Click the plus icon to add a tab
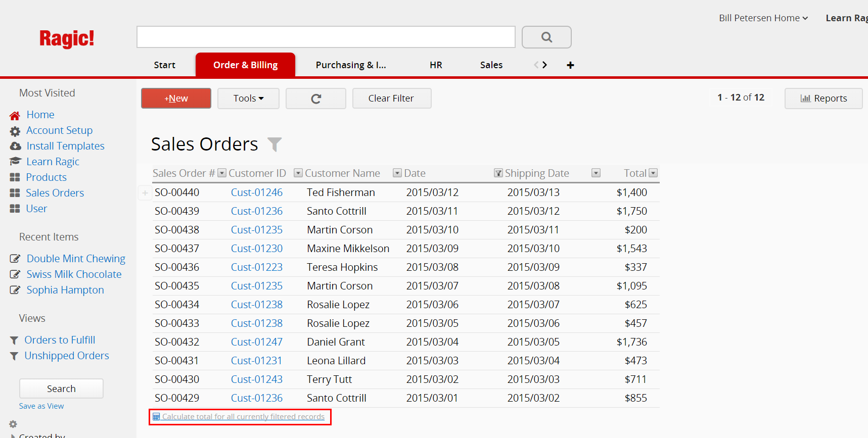The height and width of the screenshot is (438, 868). (570, 65)
